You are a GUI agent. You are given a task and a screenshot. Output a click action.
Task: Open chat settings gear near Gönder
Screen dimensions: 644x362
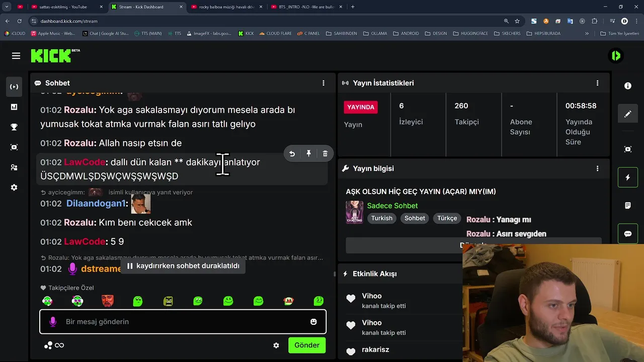tap(276, 345)
